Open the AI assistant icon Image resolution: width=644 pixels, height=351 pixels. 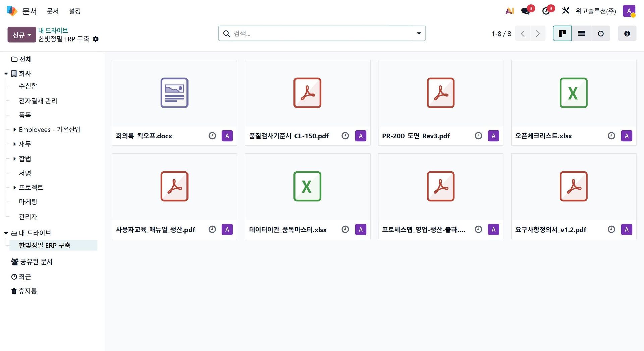click(x=509, y=11)
